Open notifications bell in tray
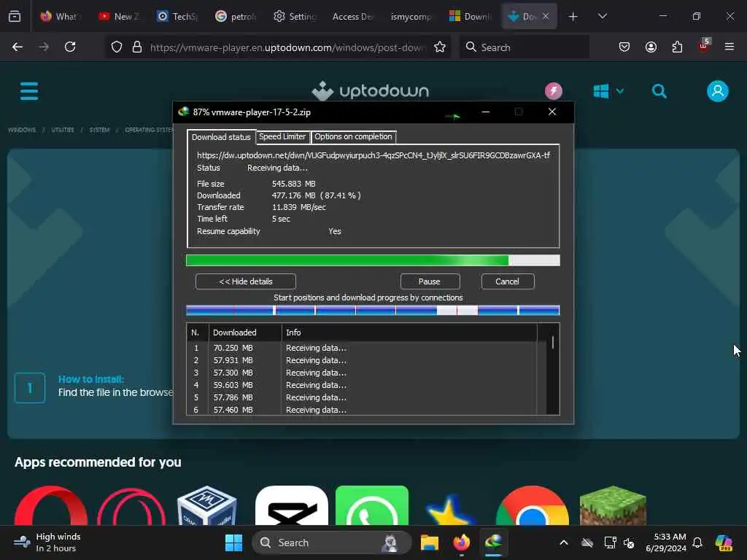Screen dimensions: 747x560 697,542
